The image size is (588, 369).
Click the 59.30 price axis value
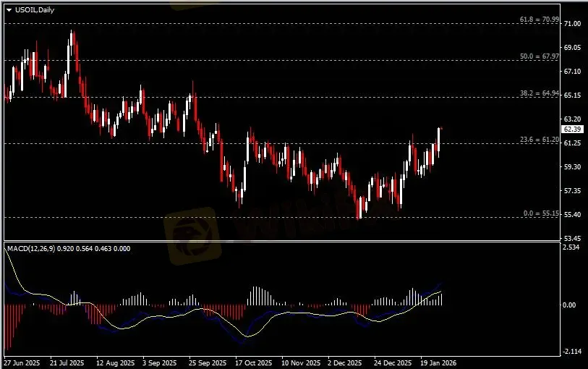(x=572, y=167)
